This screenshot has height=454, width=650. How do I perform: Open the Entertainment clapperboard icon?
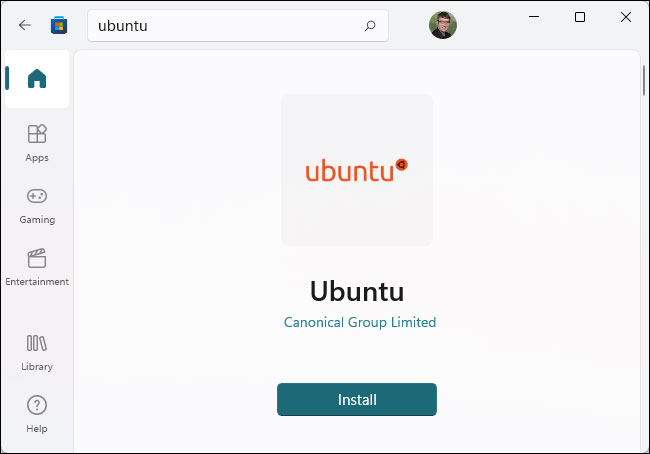click(37, 258)
